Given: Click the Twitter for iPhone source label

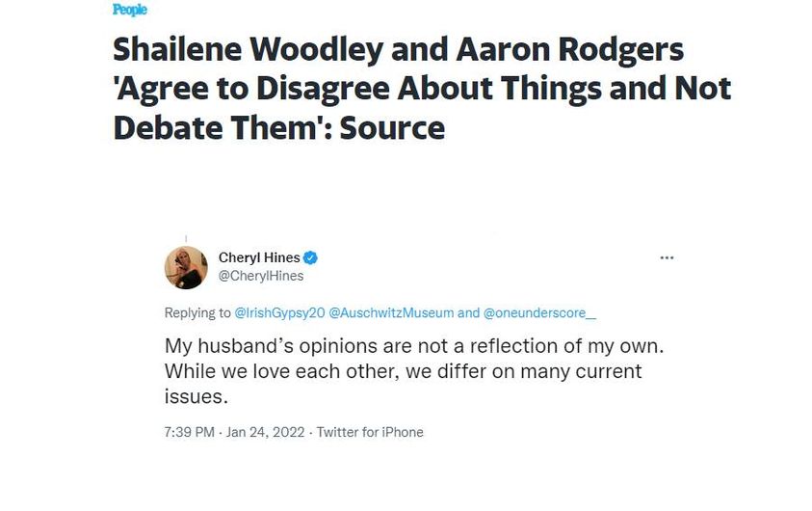Looking at the screenshot, I should click(x=370, y=432).
